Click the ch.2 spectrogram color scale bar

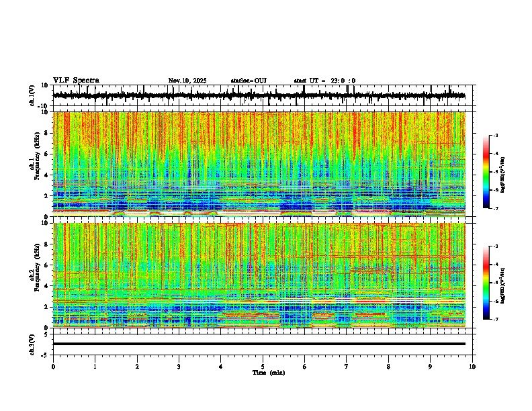pos(486,283)
